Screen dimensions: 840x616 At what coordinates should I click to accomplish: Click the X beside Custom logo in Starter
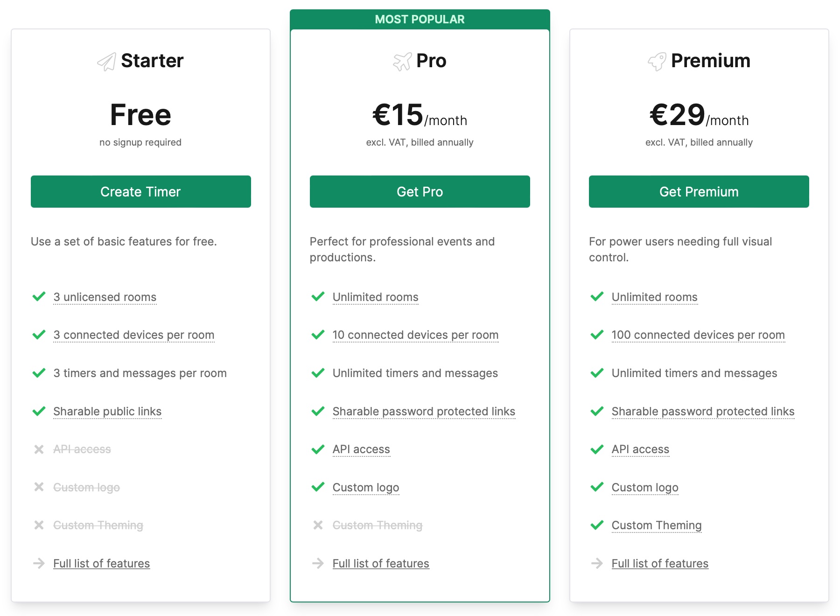pyautogui.click(x=39, y=487)
